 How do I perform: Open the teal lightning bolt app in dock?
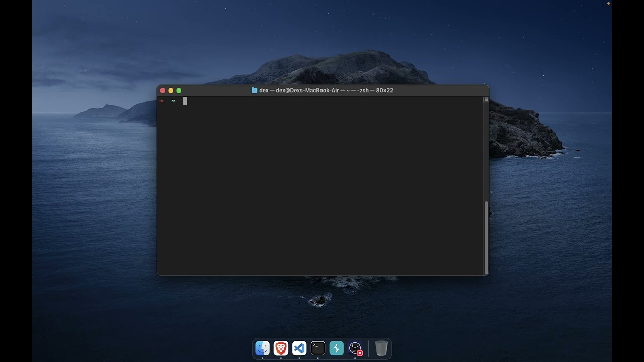[337, 348]
